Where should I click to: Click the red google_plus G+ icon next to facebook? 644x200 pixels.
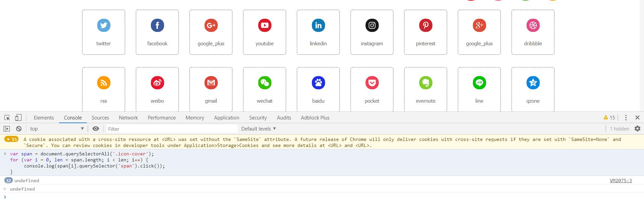pos(211,25)
